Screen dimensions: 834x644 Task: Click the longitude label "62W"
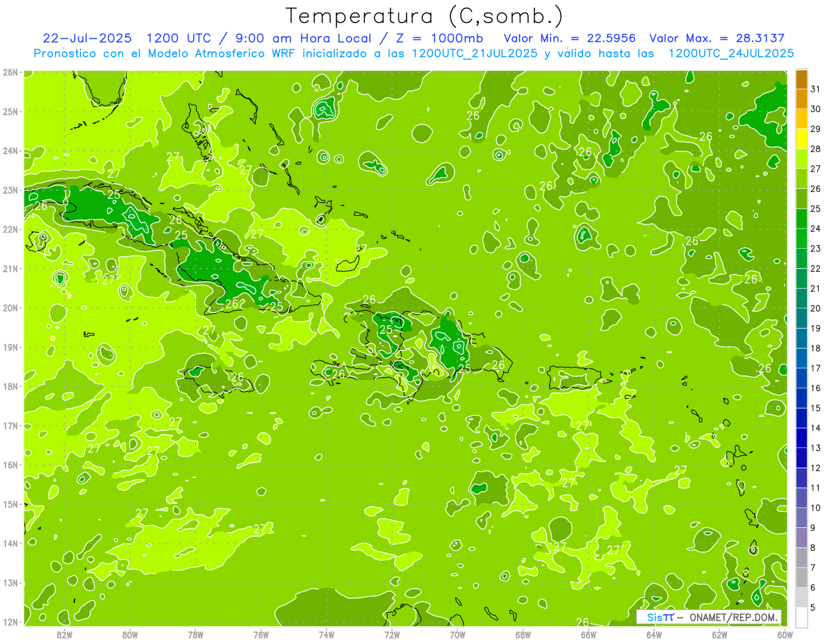tap(719, 634)
